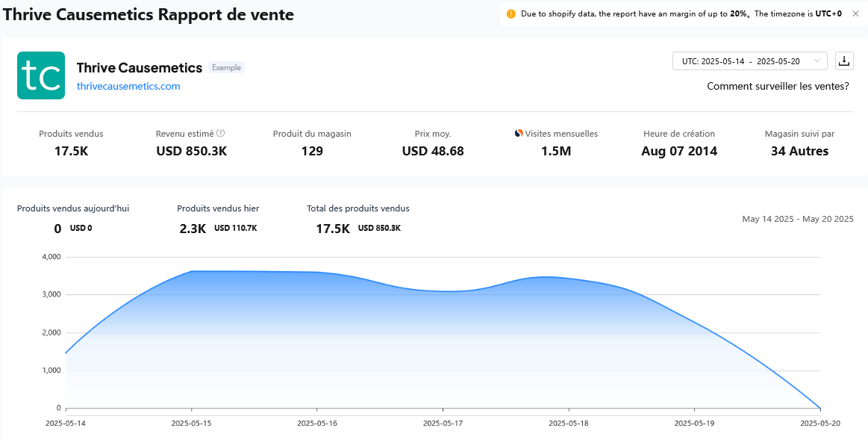
Task: Select the Total des produits vendus metric
Action: click(x=357, y=218)
